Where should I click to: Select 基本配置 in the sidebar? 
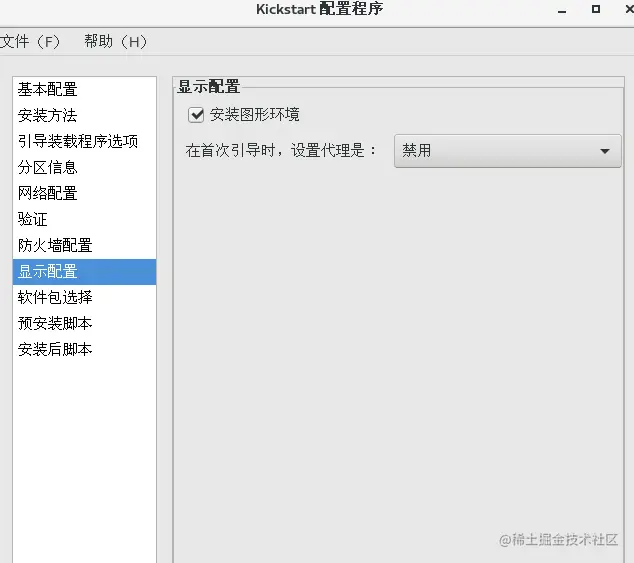click(x=85, y=89)
